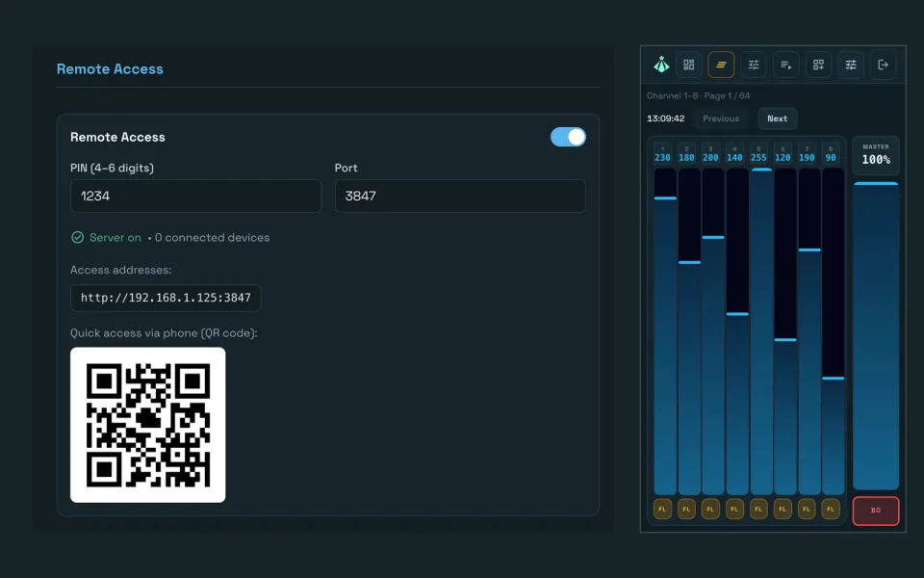924x578 pixels.
Task: Toggle FL flash button for channel 7
Action: point(807,509)
